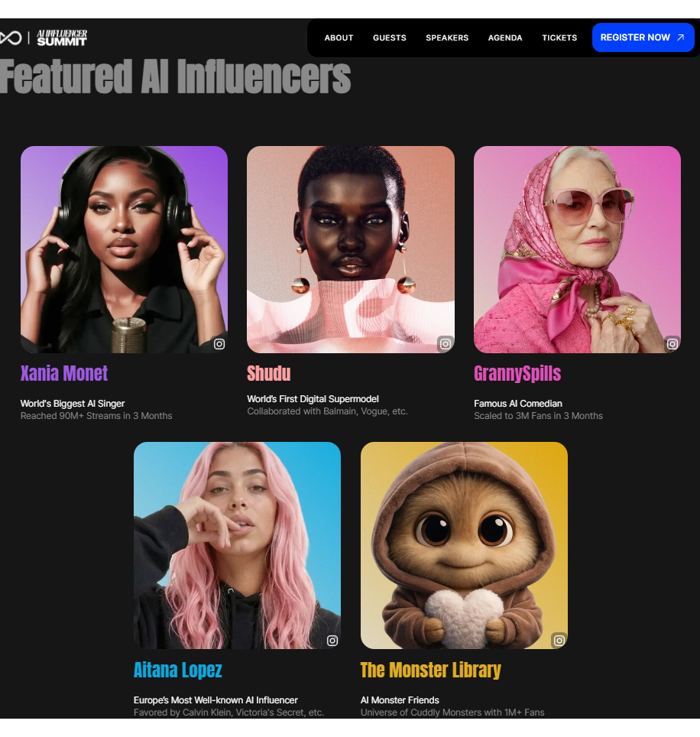700x737 pixels.
Task: Open Xania Monet's Instagram icon
Action: (x=219, y=344)
